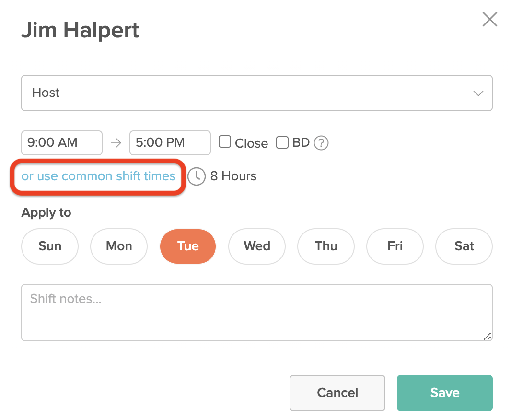511x420 pixels.
Task: Save the shift
Action: 444,393
